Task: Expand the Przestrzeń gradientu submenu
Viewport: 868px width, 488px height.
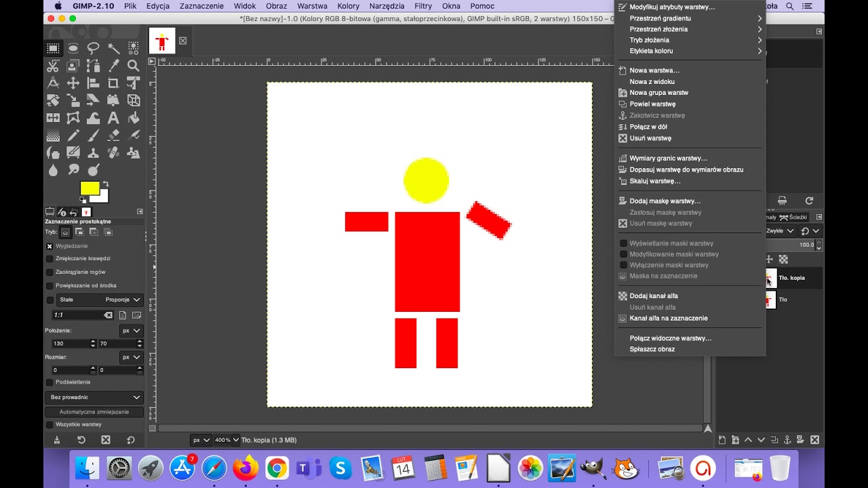Action: coord(690,18)
